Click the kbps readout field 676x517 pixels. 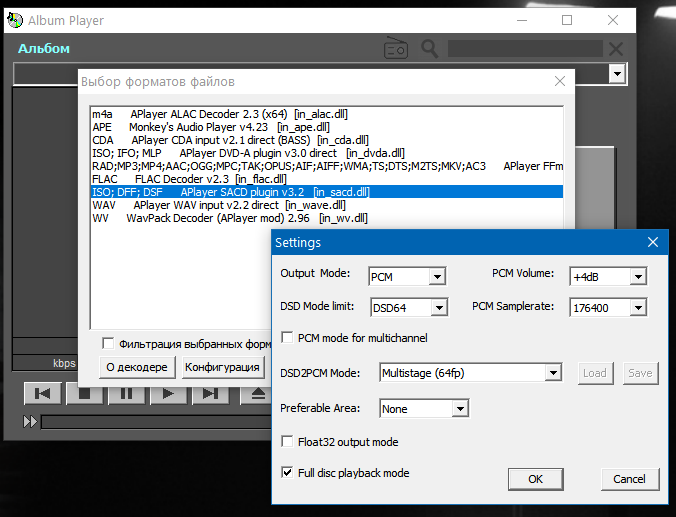coord(45,363)
